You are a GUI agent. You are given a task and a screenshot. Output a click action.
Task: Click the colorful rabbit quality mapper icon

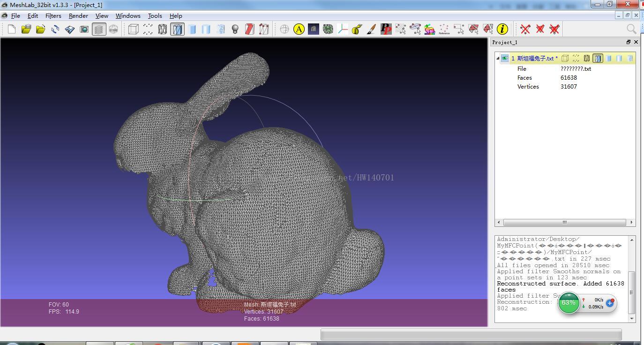click(430, 29)
